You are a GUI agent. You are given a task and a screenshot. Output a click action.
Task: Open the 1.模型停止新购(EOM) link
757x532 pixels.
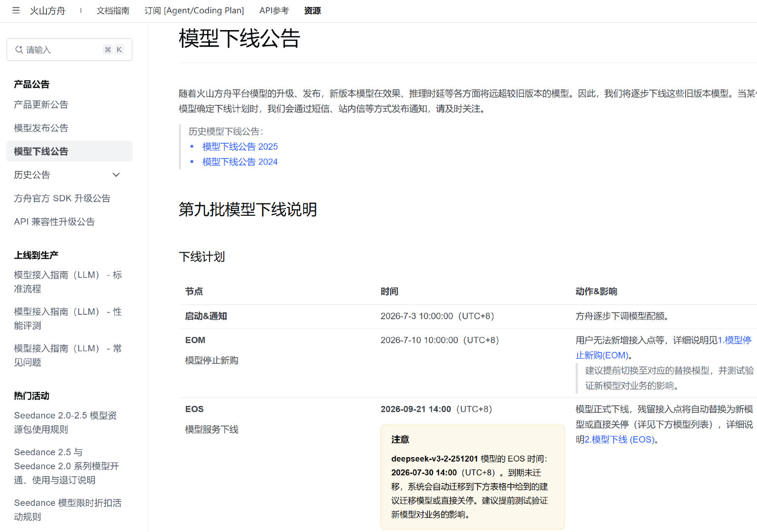click(663, 348)
